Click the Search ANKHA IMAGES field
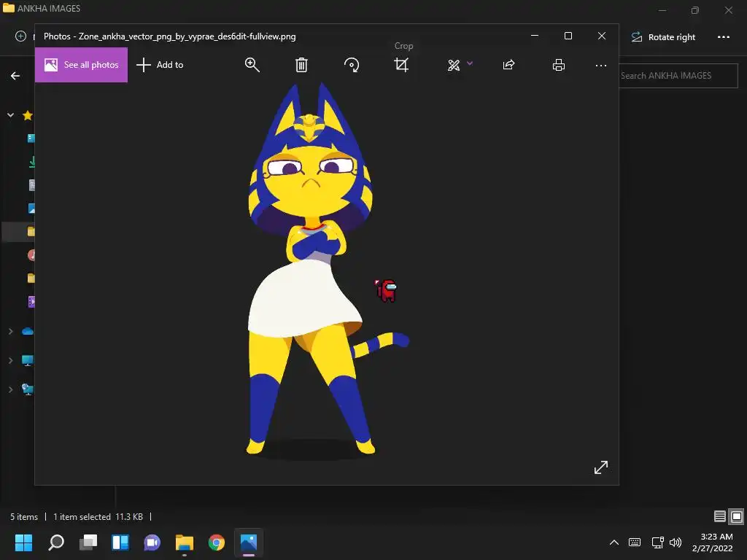This screenshot has height=560, width=747. click(678, 76)
